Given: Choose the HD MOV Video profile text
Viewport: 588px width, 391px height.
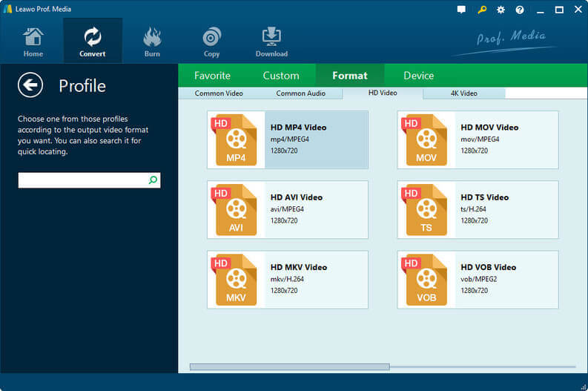Looking at the screenshot, I should (x=489, y=128).
